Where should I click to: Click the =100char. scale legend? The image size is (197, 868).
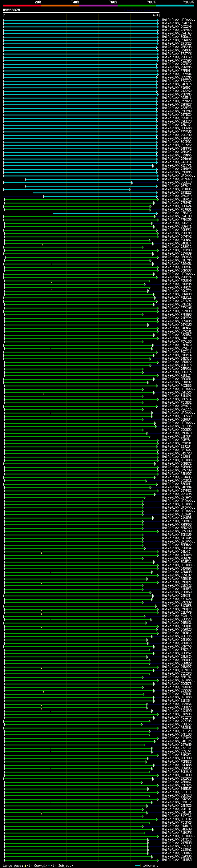147,866
